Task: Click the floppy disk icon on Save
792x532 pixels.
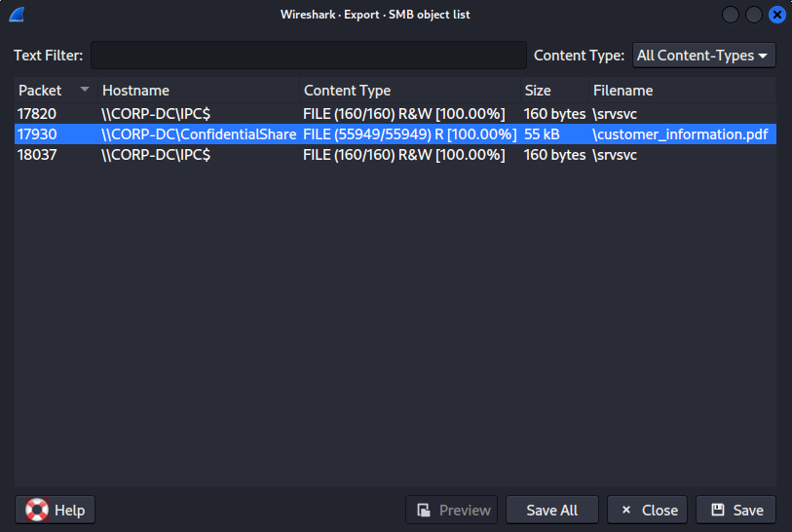Action: click(x=718, y=510)
